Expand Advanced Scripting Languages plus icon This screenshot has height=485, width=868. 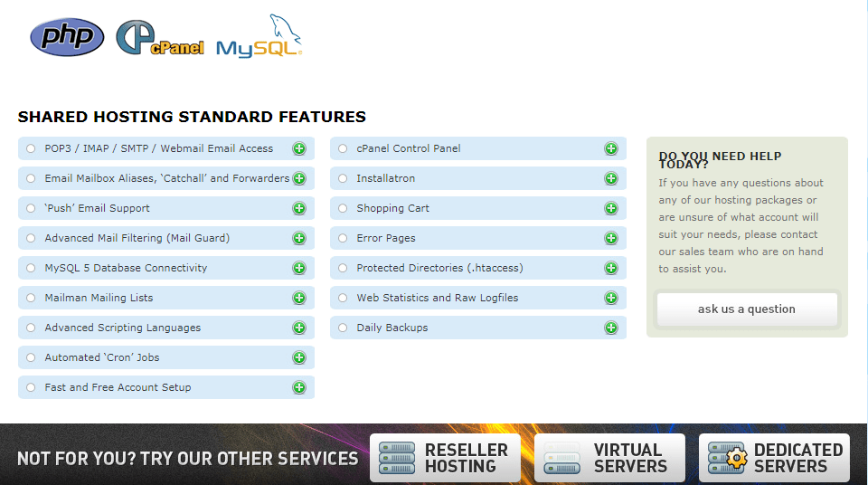299,328
